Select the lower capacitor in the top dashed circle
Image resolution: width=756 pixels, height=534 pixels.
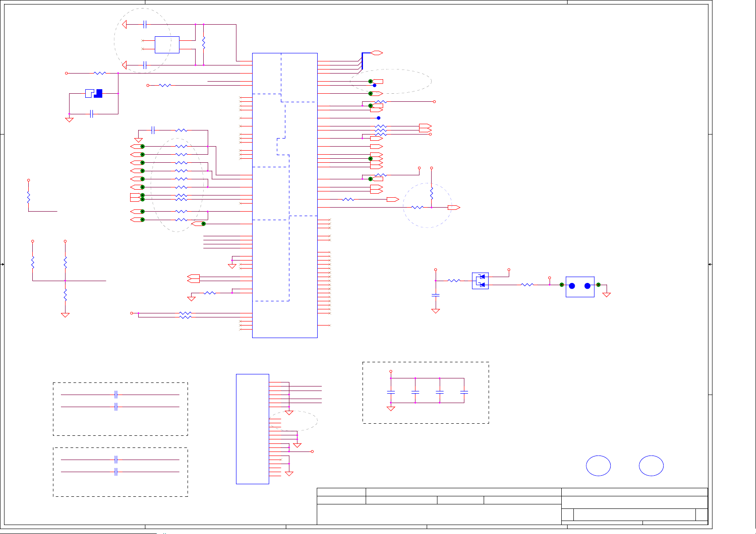pos(144,65)
